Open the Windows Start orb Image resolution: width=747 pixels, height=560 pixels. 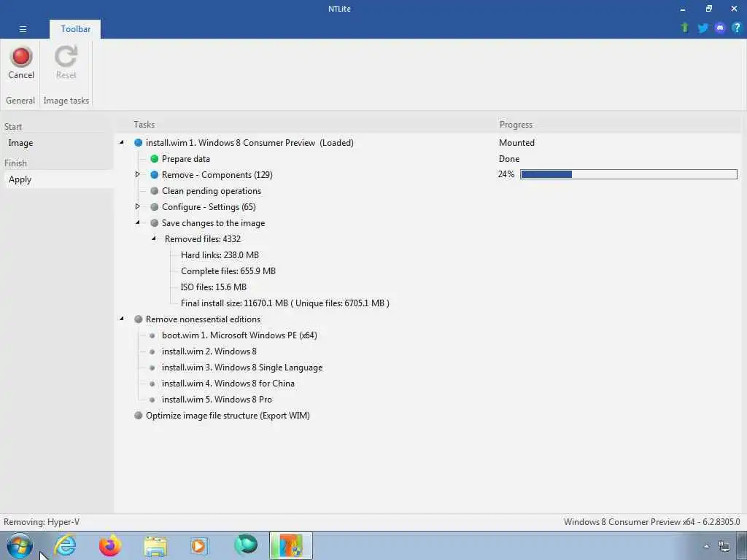pos(20,545)
